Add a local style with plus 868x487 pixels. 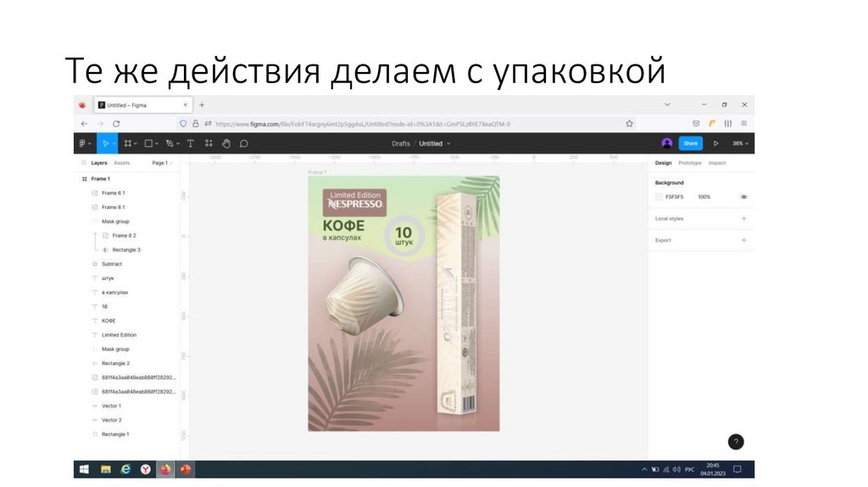point(744,218)
